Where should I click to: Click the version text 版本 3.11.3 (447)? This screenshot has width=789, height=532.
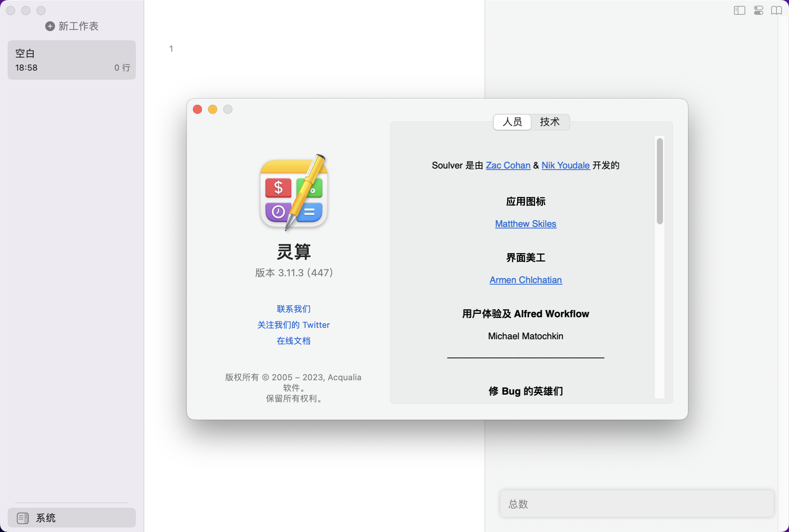(294, 273)
